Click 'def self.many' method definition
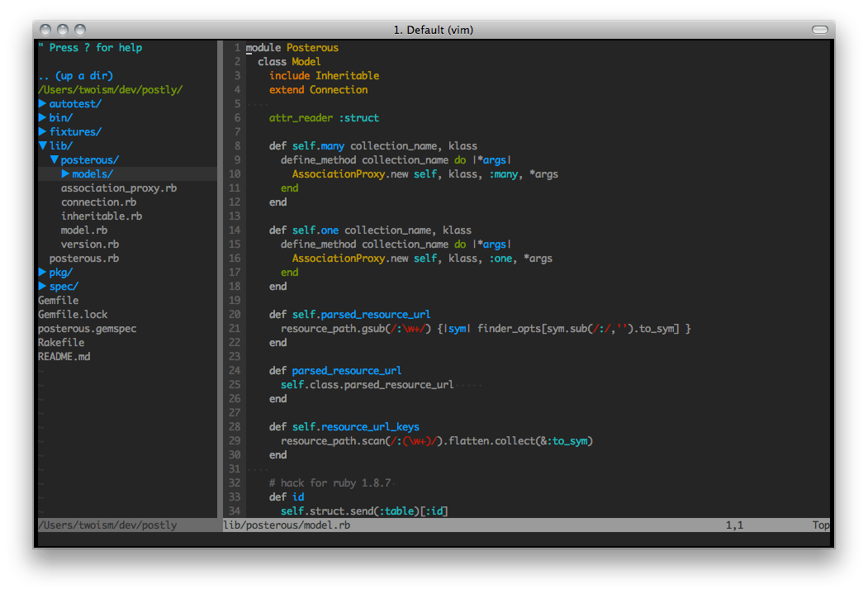 tap(373, 146)
